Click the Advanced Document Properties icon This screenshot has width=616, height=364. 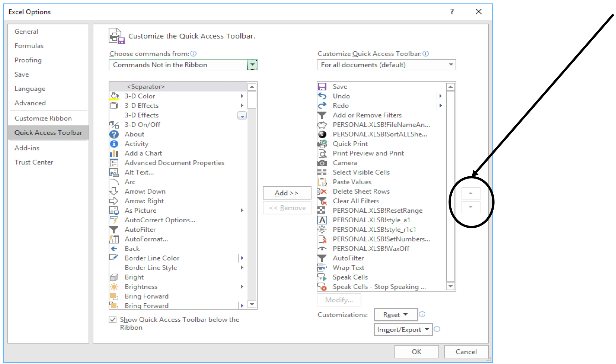coord(114,163)
